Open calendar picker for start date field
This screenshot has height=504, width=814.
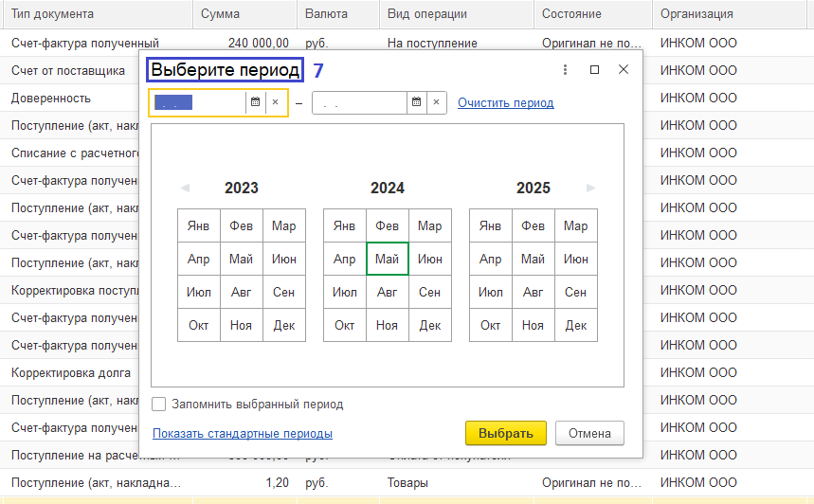click(255, 102)
